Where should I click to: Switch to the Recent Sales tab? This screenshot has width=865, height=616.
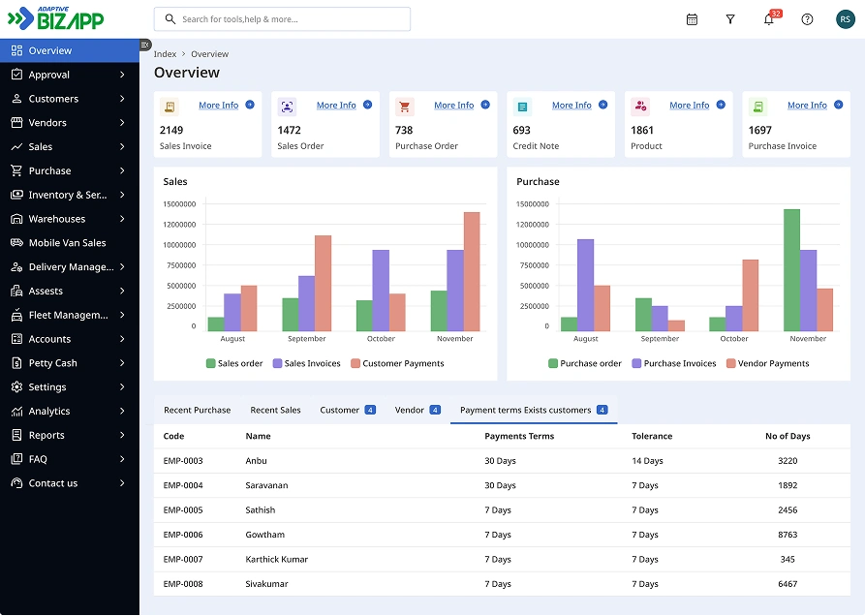275,410
